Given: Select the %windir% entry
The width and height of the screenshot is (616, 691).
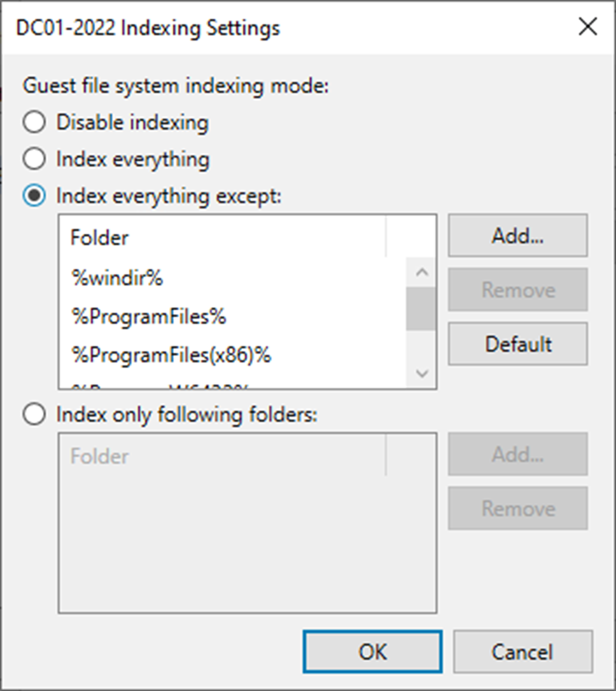Looking at the screenshot, I should 117,278.
